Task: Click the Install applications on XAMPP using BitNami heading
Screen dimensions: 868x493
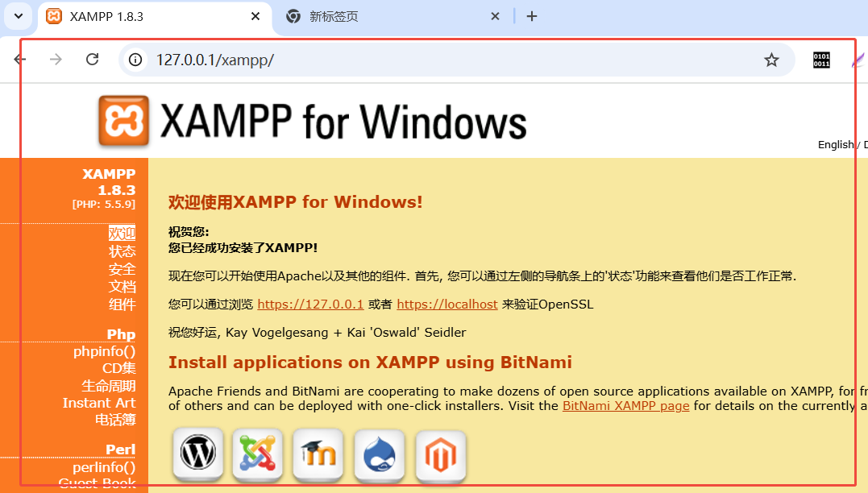Action: pos(371,362)
